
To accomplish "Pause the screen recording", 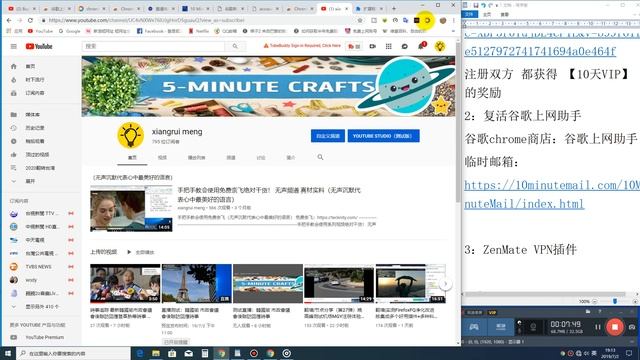I will click(598, 327).
